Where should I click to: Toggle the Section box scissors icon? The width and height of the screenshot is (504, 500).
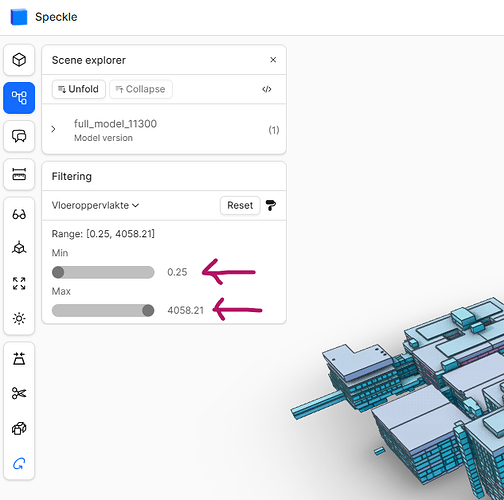click(x=19, y=393)
